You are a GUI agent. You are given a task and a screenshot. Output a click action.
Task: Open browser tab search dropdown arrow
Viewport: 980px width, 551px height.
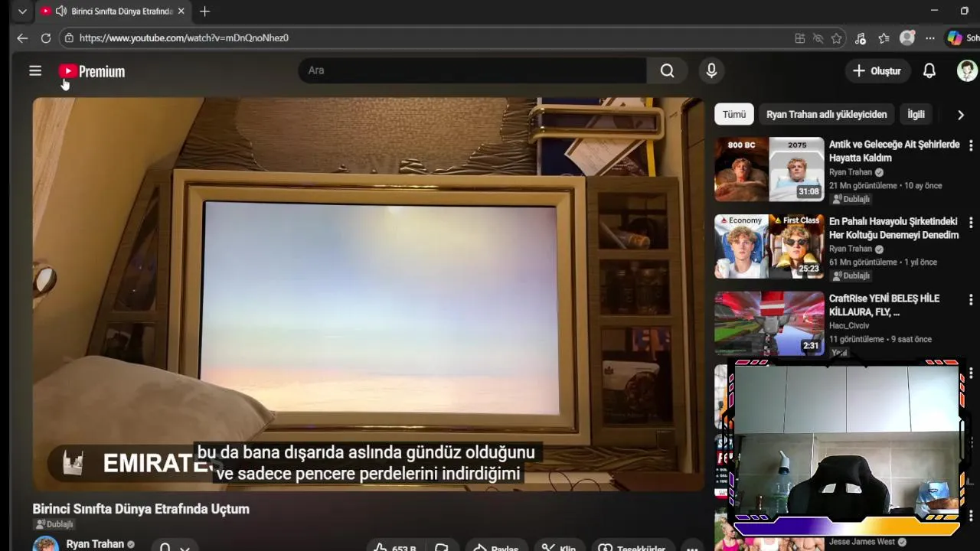coord(22,11)
